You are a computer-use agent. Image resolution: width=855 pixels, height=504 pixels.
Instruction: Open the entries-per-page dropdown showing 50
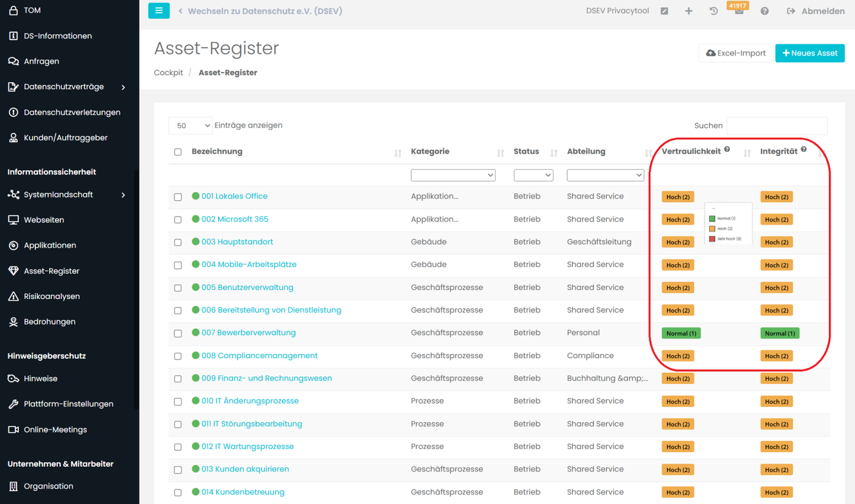click(191, 126)
